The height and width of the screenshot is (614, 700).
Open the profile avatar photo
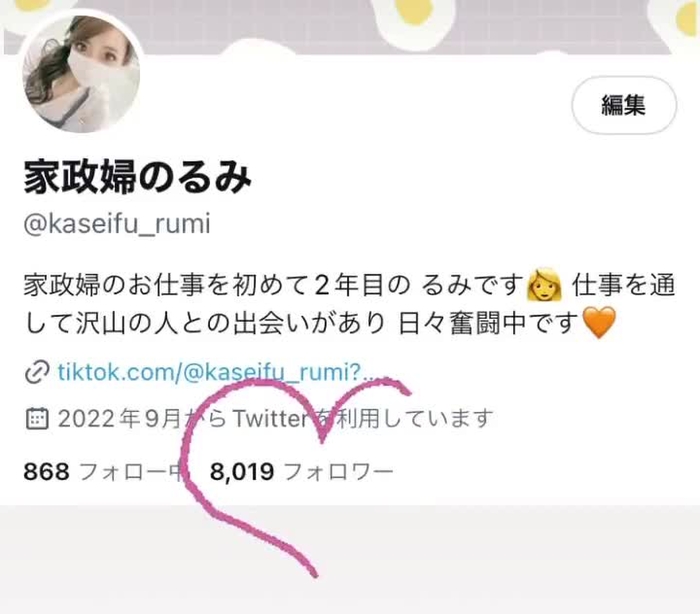pos(81,74)
